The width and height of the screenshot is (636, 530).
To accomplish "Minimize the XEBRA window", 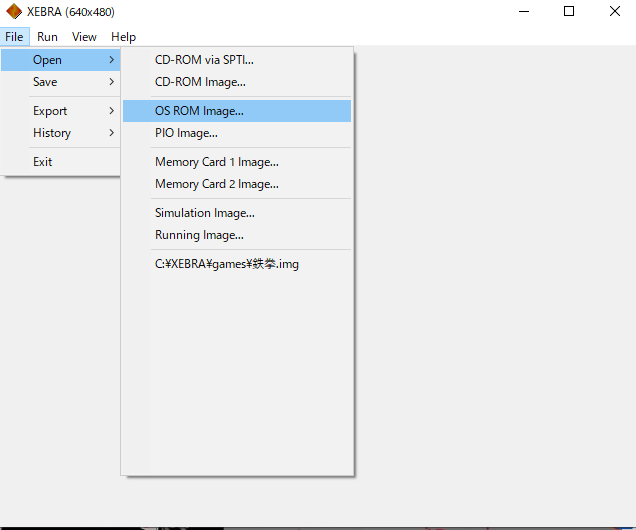I will [x=524, y=11].
